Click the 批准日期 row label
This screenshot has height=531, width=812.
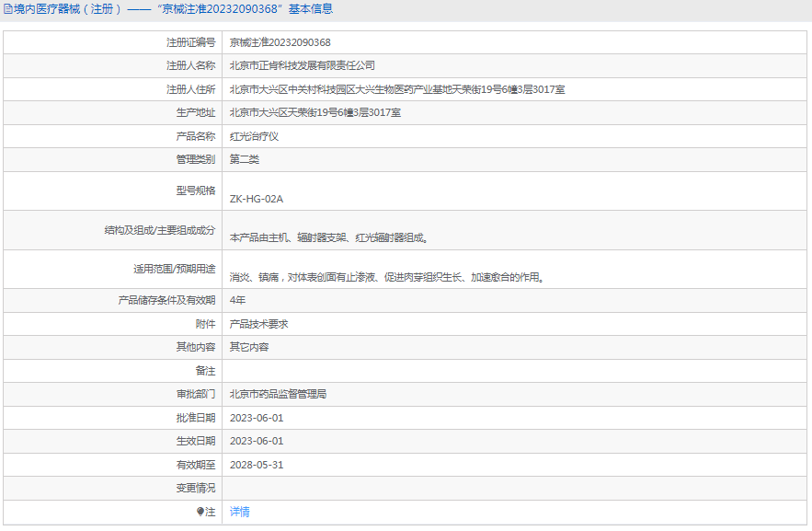pyautogui.click(x=196, y=418)
